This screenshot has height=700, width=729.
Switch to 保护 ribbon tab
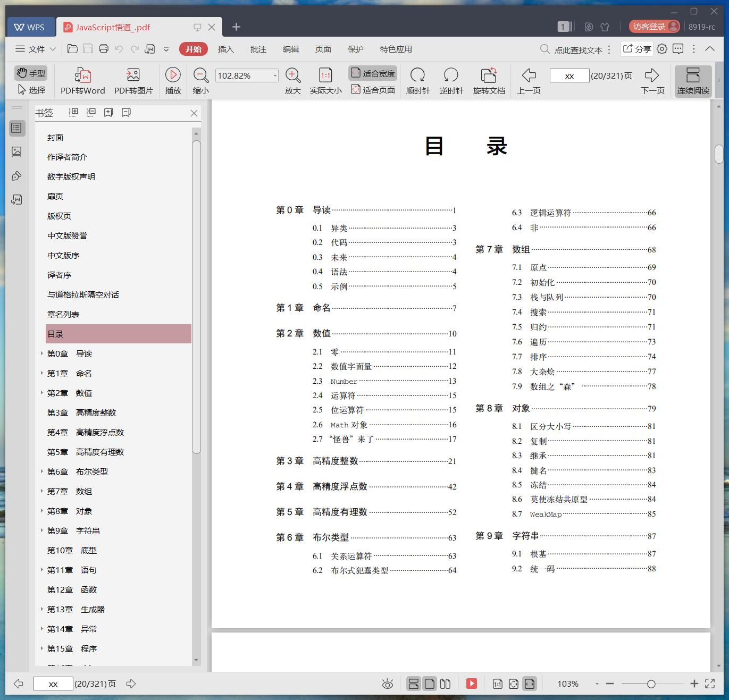[x=356, y=49]
